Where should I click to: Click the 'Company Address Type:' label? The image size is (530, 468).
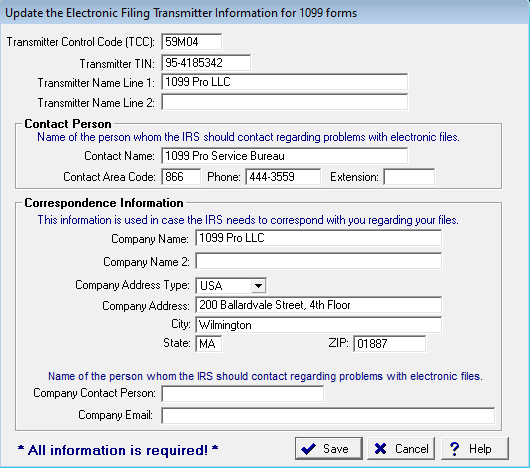click(x=132, y=285)
